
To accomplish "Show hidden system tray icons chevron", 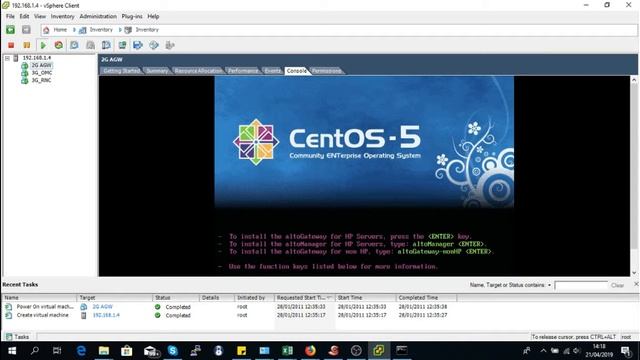I will click(543, 351).
